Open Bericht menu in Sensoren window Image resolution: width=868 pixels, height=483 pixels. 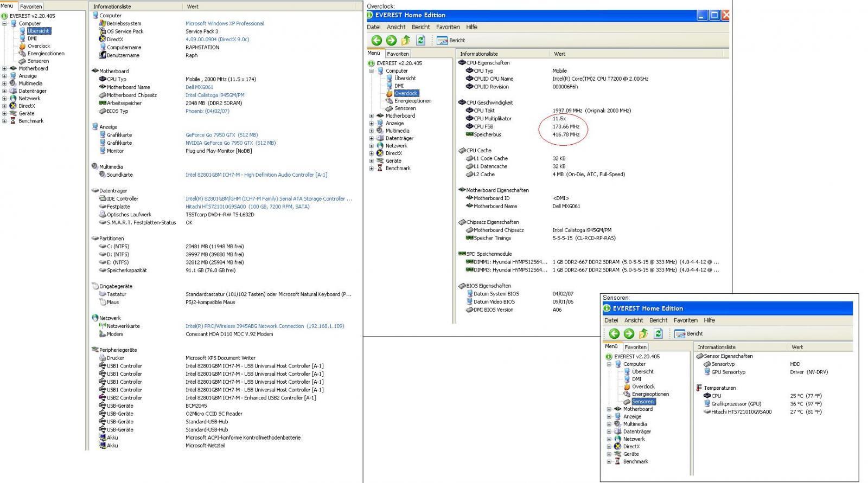click(x=659, y=320)
